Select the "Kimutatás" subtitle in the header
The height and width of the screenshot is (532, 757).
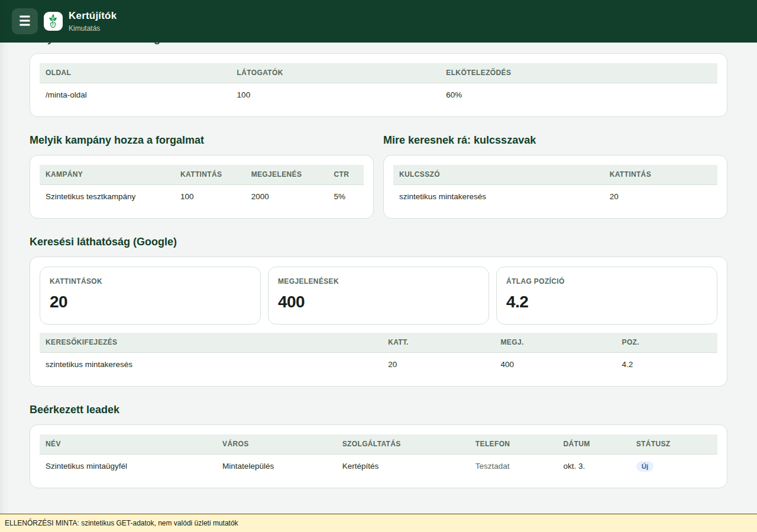tap(85, 28)
